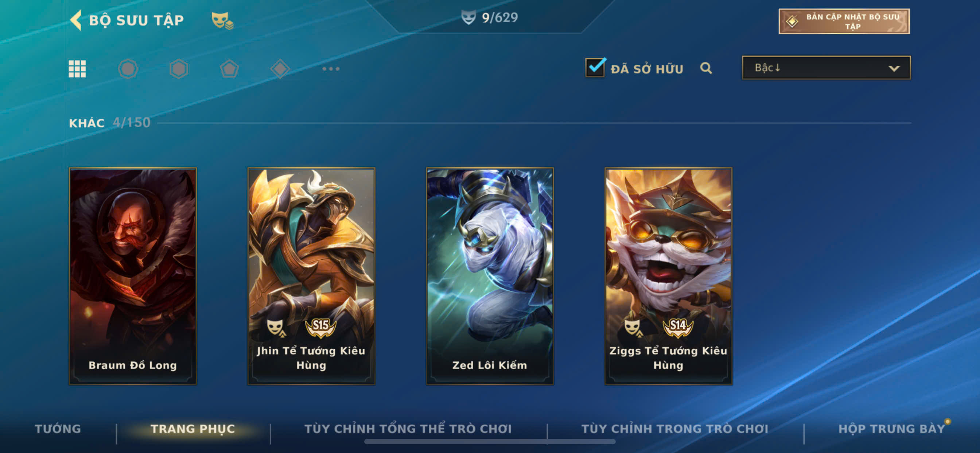Select the pentagon rarity filter icon
The image size is (980, 453).
click(x=229, y=69)
